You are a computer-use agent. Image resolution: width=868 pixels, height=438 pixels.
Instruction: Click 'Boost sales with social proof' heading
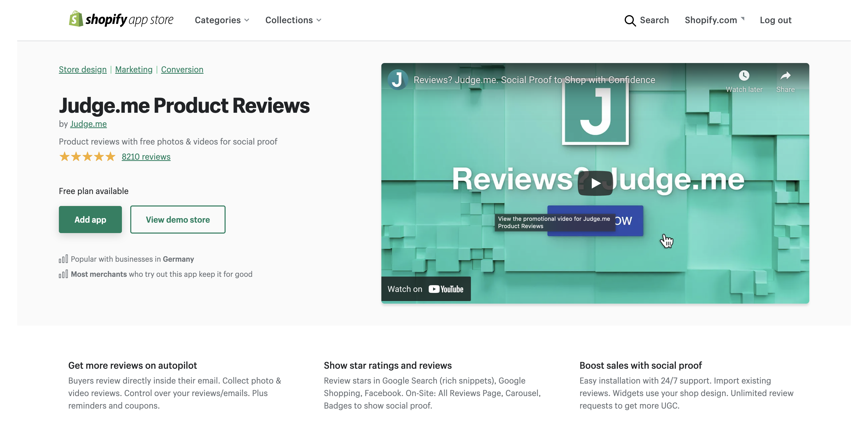[x=641, y=366]
